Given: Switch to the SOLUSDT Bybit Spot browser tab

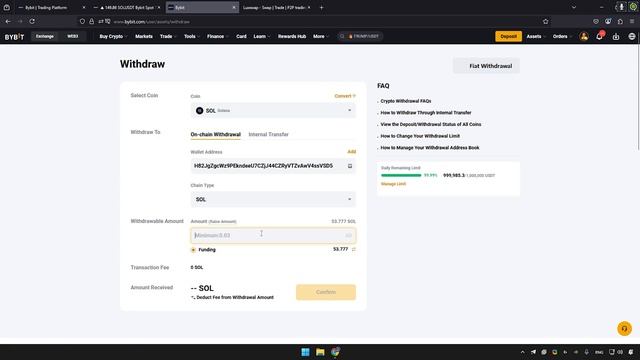Looking at the screenshot, I should point(127,7).
